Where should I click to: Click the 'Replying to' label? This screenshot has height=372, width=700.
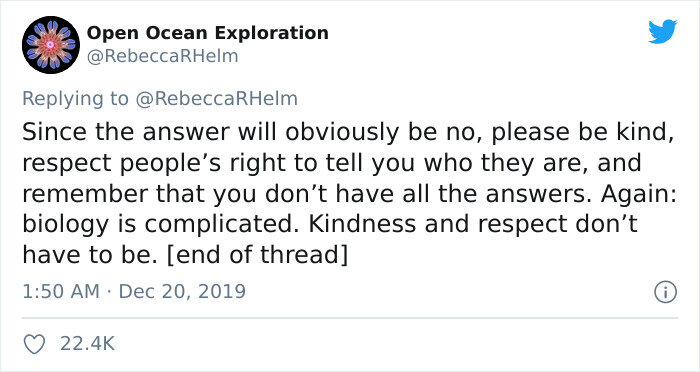click(75, 99)
